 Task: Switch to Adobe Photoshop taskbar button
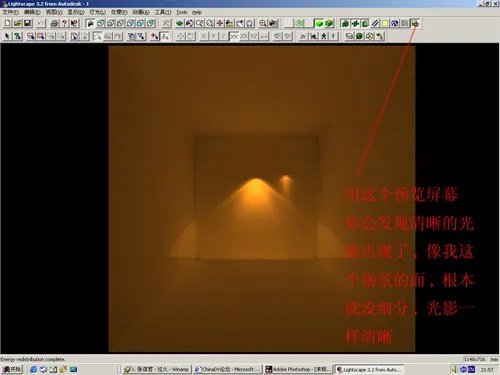298,369
